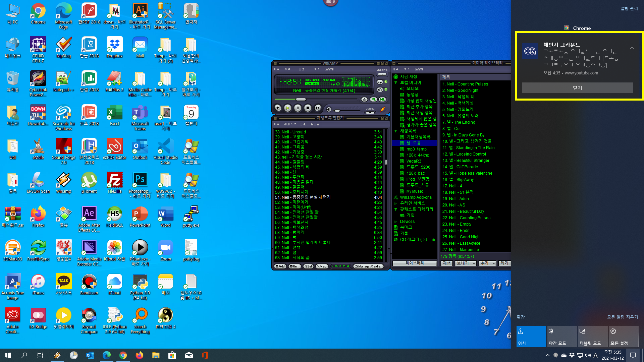Select playlist track 45. Nell - 낙엽의 비
Screen dimensions: 644x362
[x=328, y=167]
